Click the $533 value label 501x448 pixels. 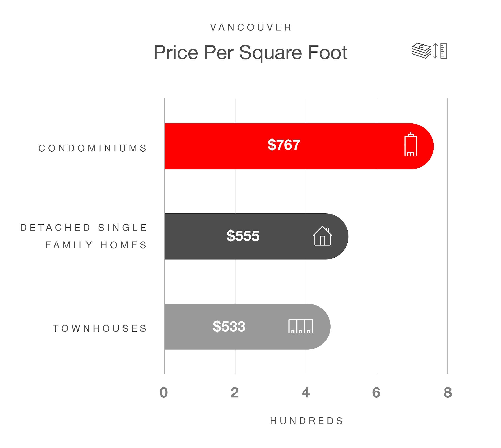[x=229, y=326]
